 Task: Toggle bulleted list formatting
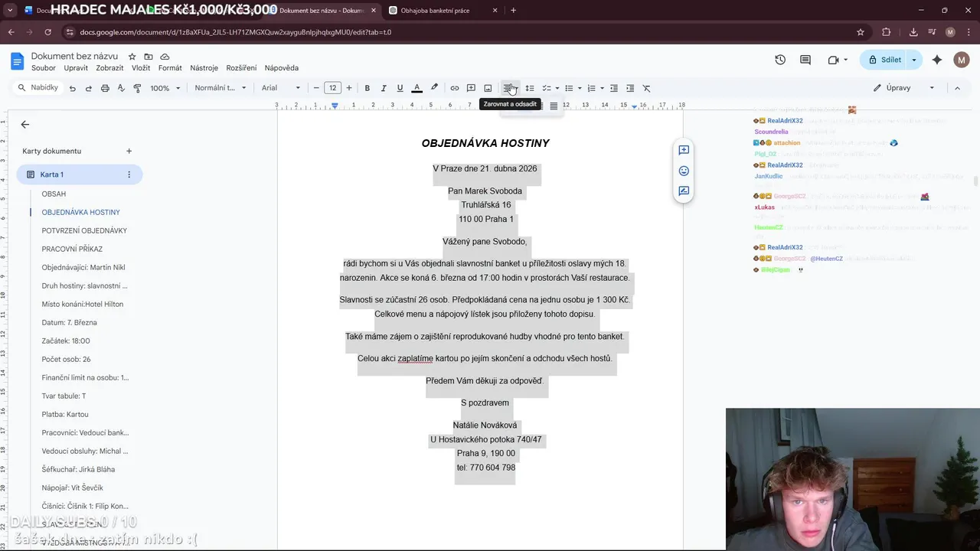(569, 88)
